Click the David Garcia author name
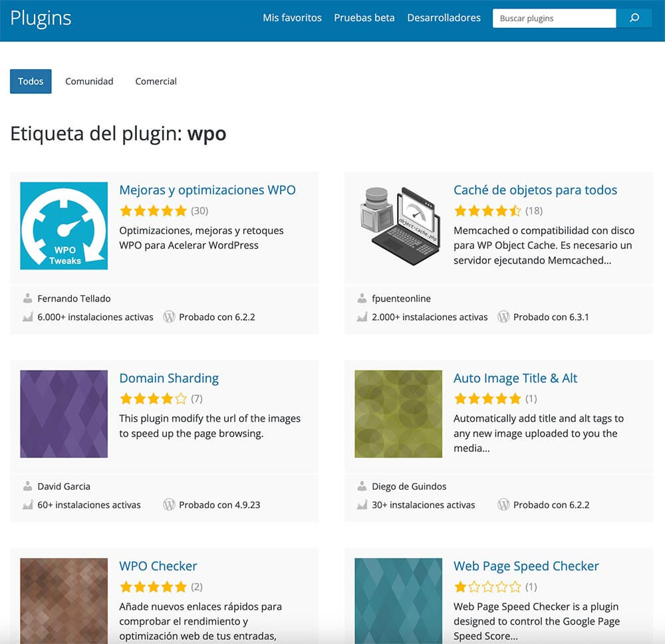 point(64,486)
